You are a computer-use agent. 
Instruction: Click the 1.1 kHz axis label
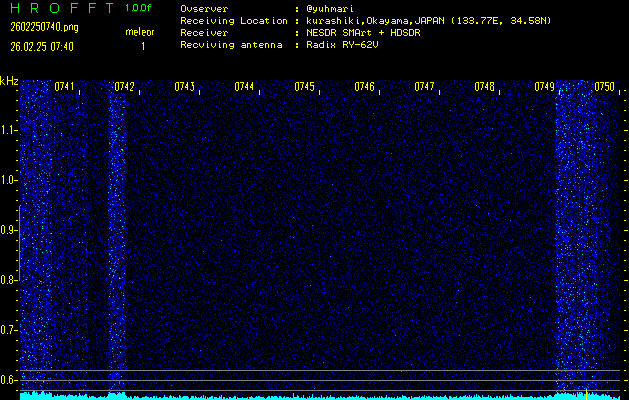[9, 130]
